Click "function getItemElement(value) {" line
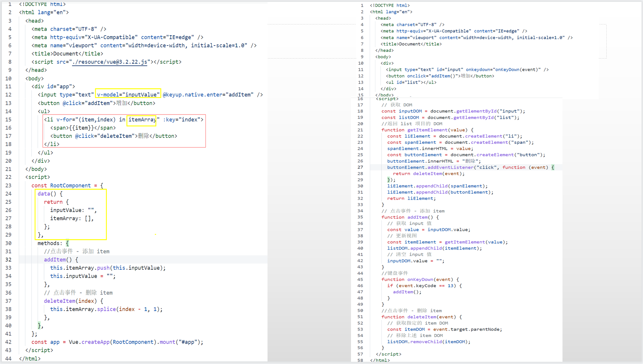The width and height of the screenshot is (643, 364). [427, 130]
